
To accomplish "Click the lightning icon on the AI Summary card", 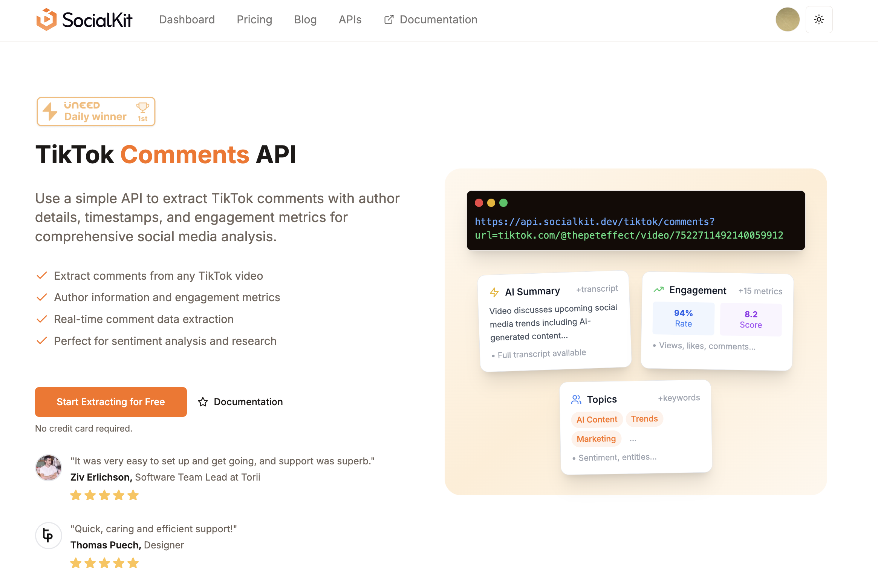I will pyautogui.click(x=494, y=291).
